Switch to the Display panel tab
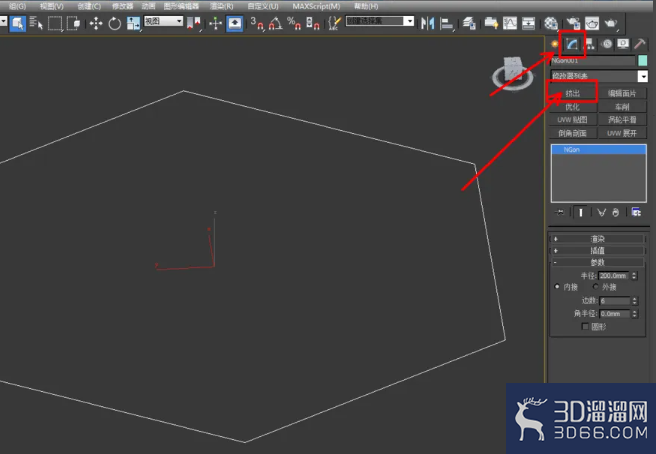656x454 pixels. 623,44
